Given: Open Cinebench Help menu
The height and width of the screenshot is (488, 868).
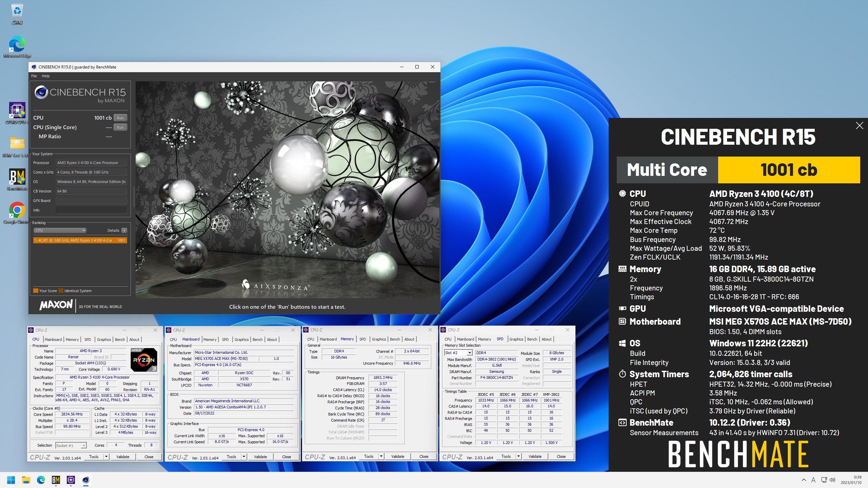Looking at the screenshot, I should 45,76.
